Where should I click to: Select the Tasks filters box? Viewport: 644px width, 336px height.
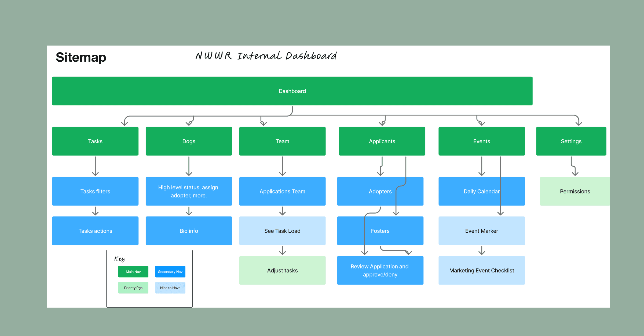(x=95, y=191)
